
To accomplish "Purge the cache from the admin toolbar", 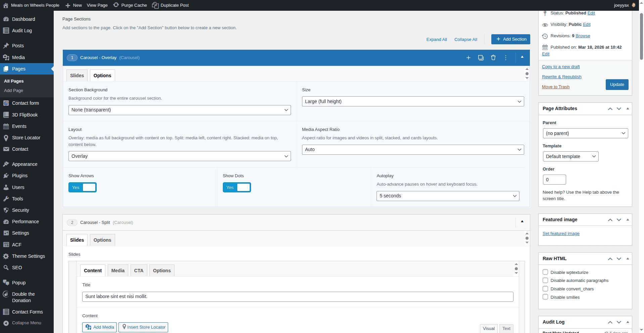I will 130,5.
